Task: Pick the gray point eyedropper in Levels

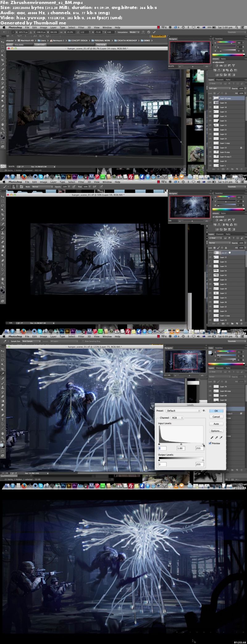Action: 216,438
